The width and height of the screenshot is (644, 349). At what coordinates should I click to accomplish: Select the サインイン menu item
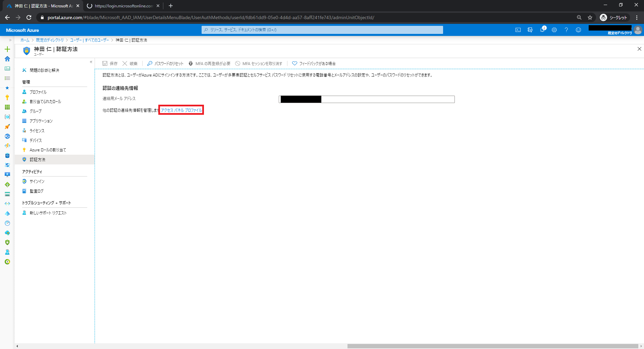[37, 181]
